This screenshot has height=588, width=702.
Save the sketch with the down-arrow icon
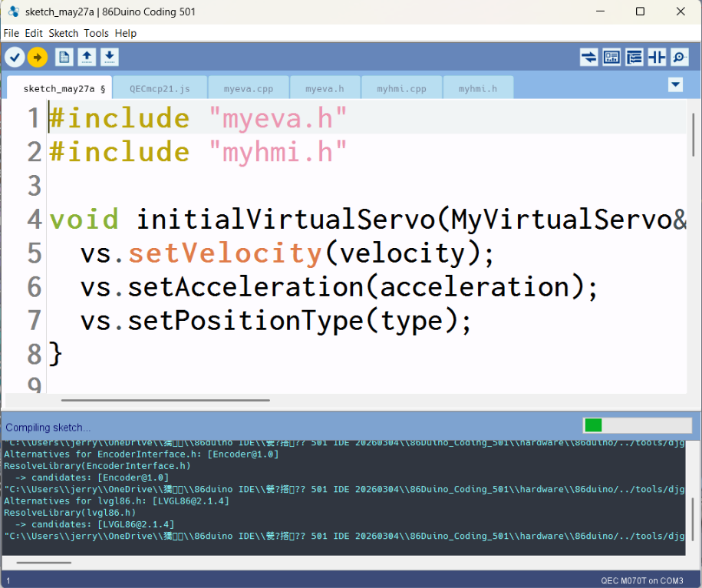coord(109,58)
